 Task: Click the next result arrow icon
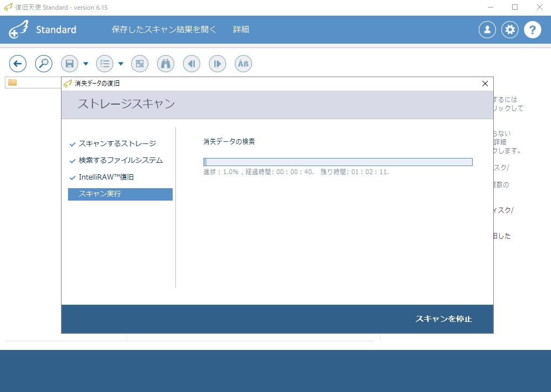pos(217,64)
